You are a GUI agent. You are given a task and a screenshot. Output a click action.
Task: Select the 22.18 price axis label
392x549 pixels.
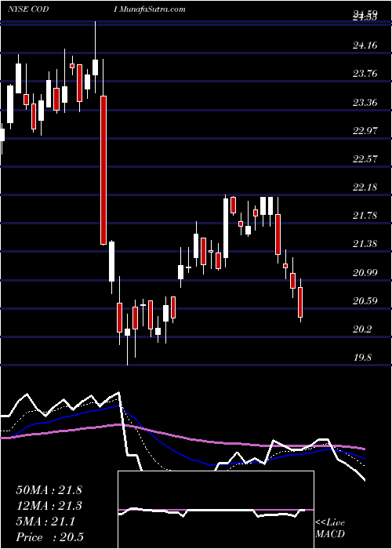coord(365,187)
